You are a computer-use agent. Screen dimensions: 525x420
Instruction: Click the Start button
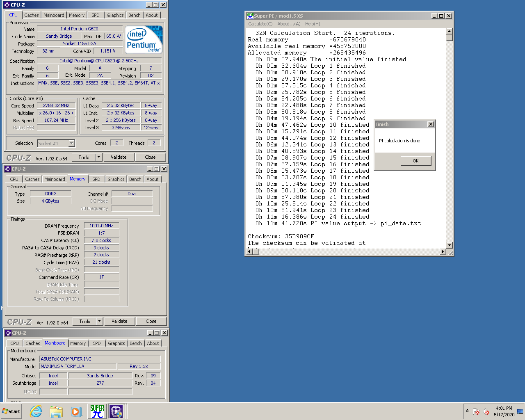11,411
